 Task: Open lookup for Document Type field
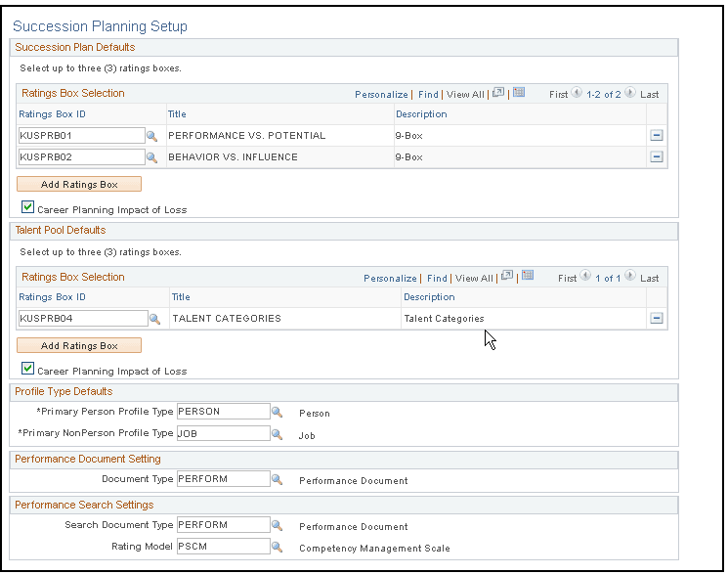tap(277, 479)
